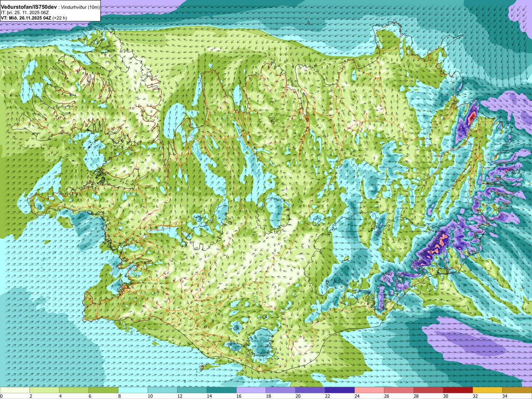Click the dark green 6–8 legend swatch
The height and width of the screenshot is (399, 532).
(103, 390)
